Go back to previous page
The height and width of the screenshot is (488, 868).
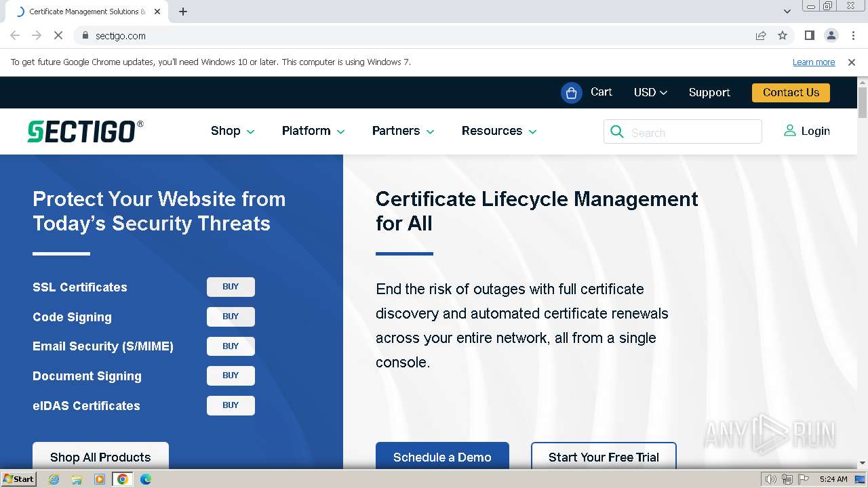(x=15, y=35)
